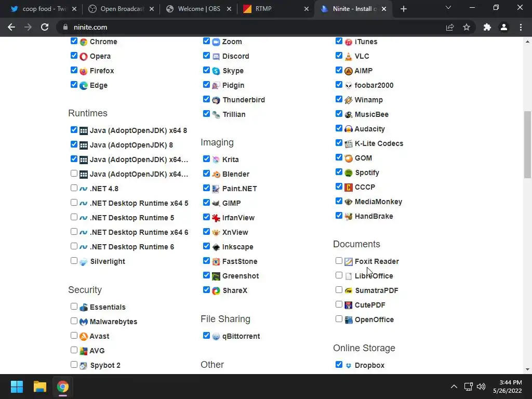532x399 pixels.
Task: Check the Essentials checkbox
Action: tap(74, 307)
